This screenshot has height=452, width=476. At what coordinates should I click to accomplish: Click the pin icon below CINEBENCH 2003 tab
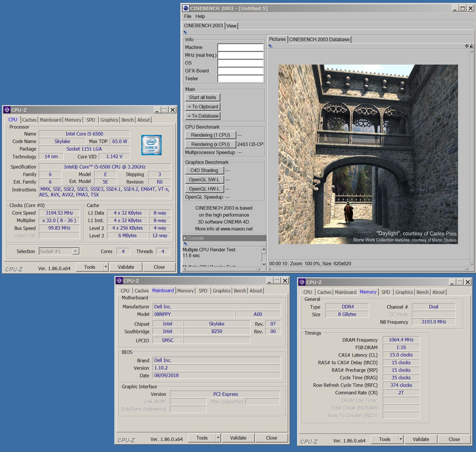[185, 32]
